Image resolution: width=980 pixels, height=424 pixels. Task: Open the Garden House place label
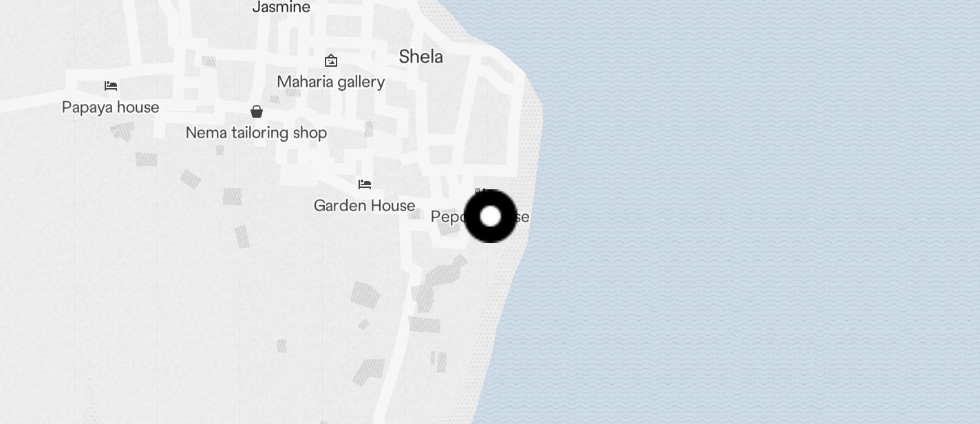[x=365, y=206]
